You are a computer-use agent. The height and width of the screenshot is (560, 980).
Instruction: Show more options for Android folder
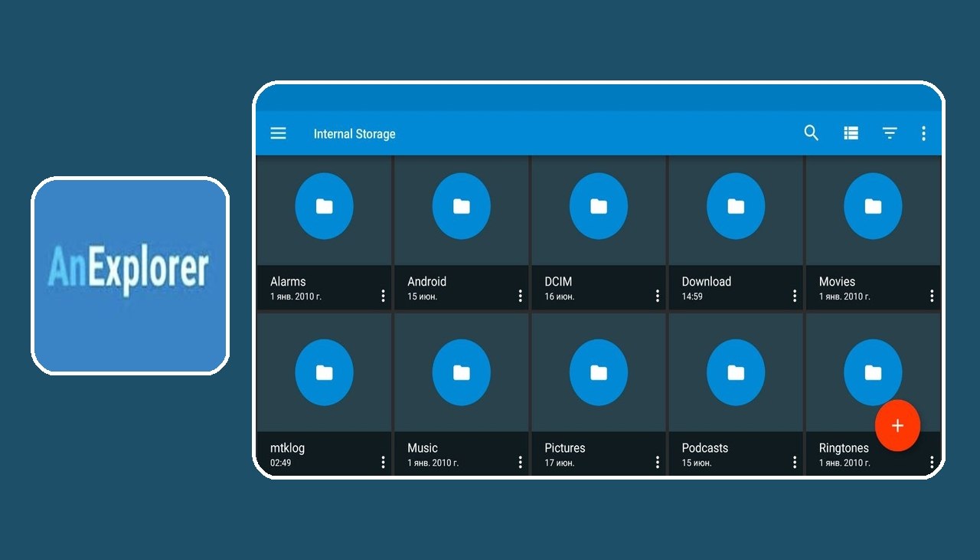coord(520,296)
